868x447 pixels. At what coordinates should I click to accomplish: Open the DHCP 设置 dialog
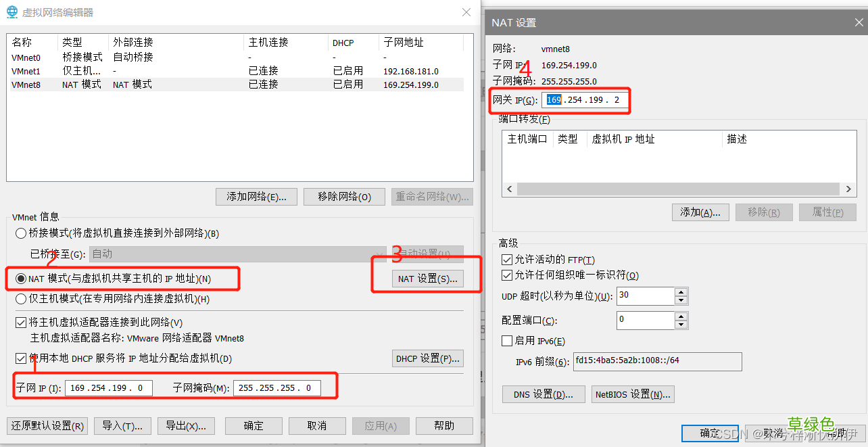427,358
